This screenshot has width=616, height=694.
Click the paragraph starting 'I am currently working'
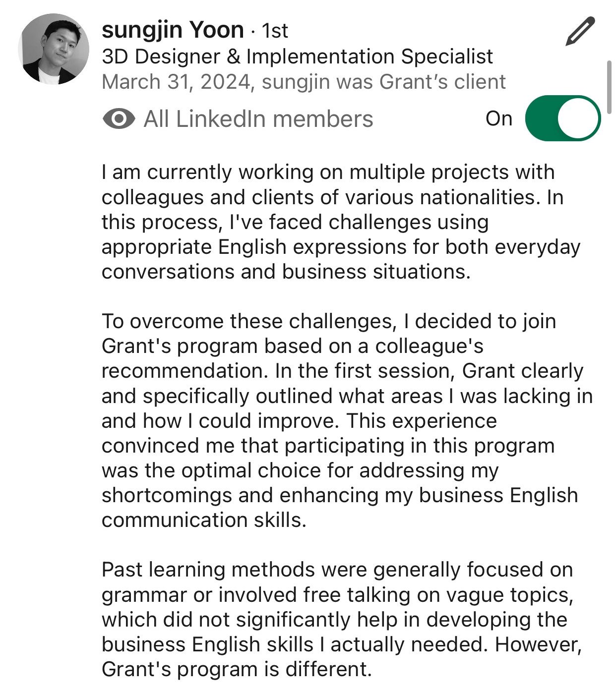pos(341,222)
